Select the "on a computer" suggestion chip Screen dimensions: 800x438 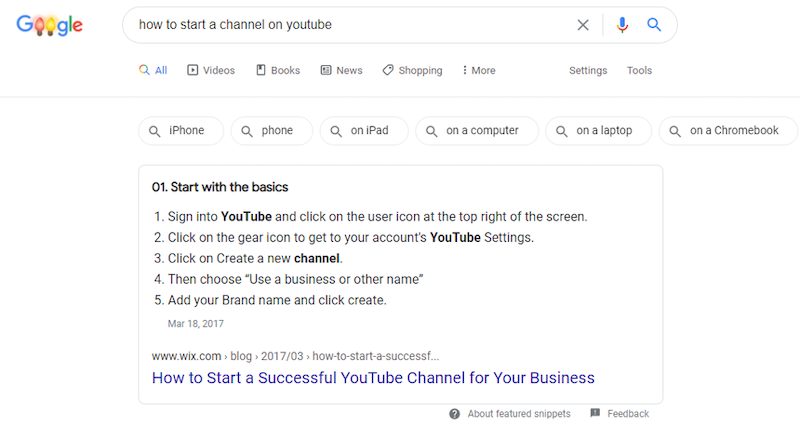pos(476,131)
